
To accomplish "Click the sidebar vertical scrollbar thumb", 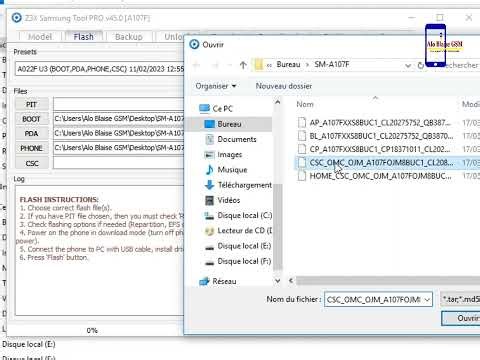I will pos(278,227).
